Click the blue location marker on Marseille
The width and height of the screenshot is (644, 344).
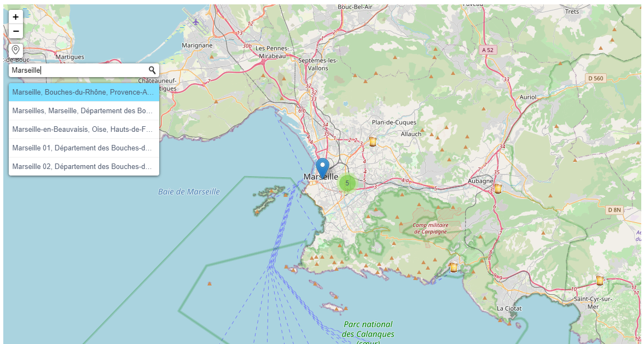(323, 168)
